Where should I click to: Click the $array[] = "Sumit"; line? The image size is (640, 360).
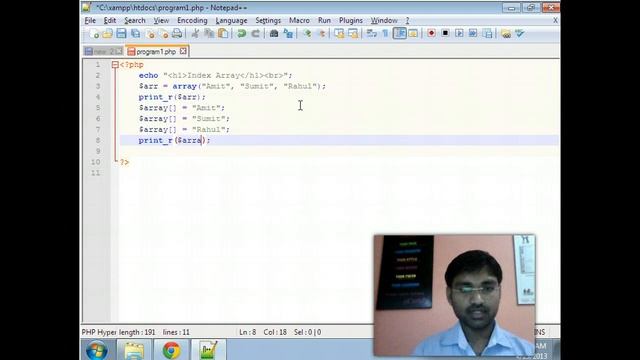pos(184,119)
